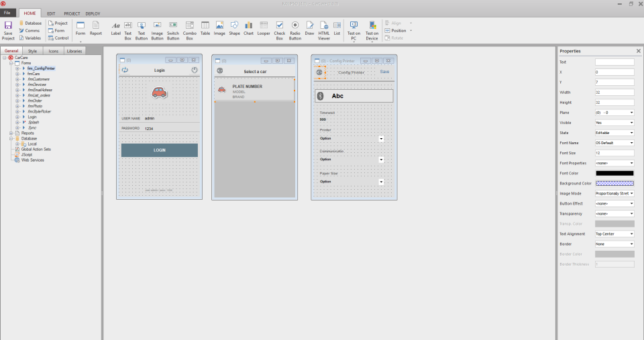Expand the frmCars tree node
Viewport: 644px width, 340px height.
click(17, 74)
